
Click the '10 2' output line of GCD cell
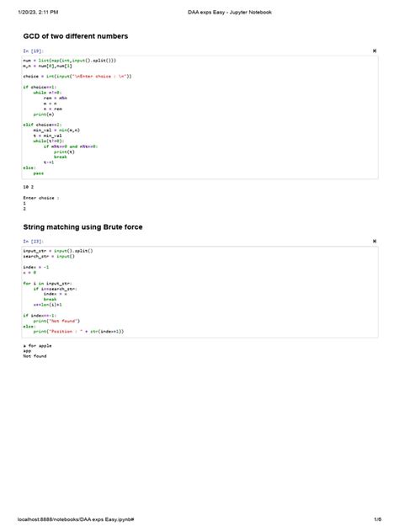point(29,187)
